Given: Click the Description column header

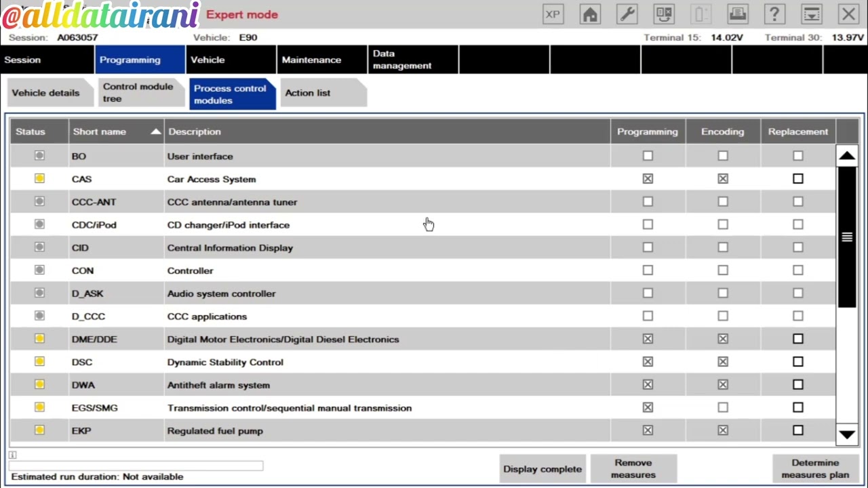Looking at the screenshot, I should [387, 131].
